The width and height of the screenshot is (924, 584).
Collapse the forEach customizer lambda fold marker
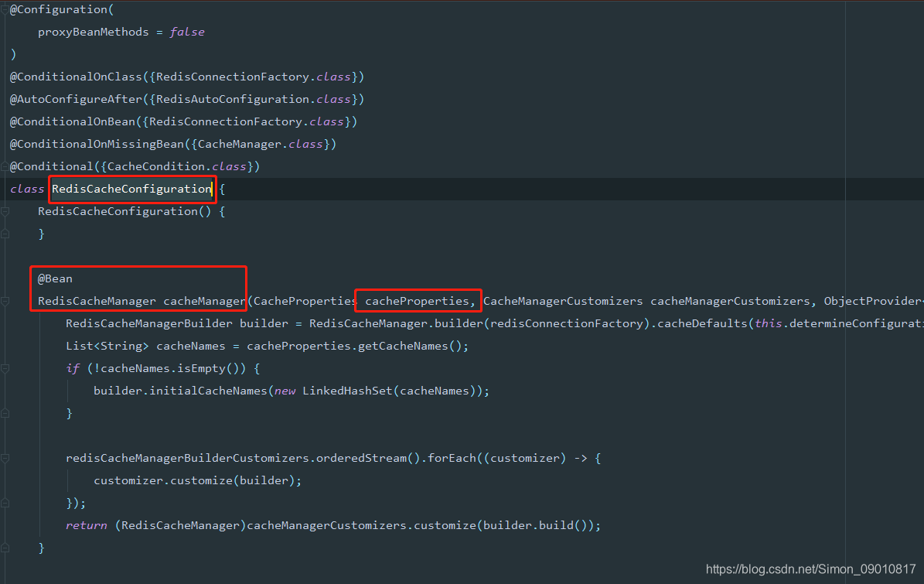pos(5,458)
